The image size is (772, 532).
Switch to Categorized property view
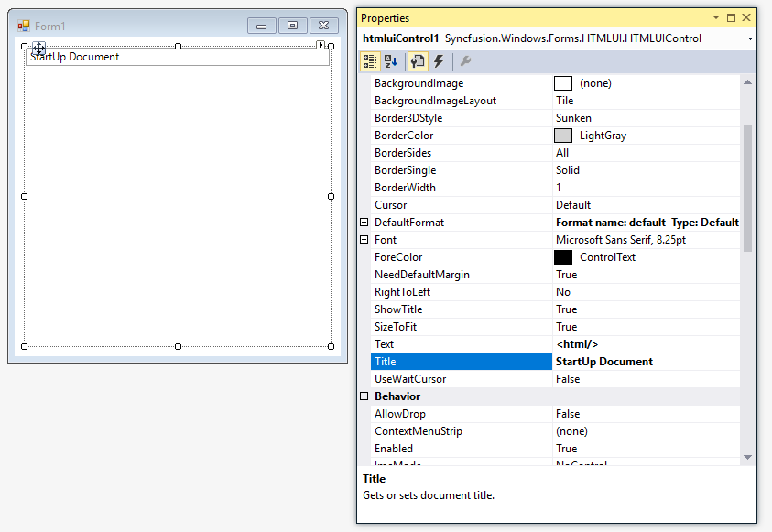[370, 61]
